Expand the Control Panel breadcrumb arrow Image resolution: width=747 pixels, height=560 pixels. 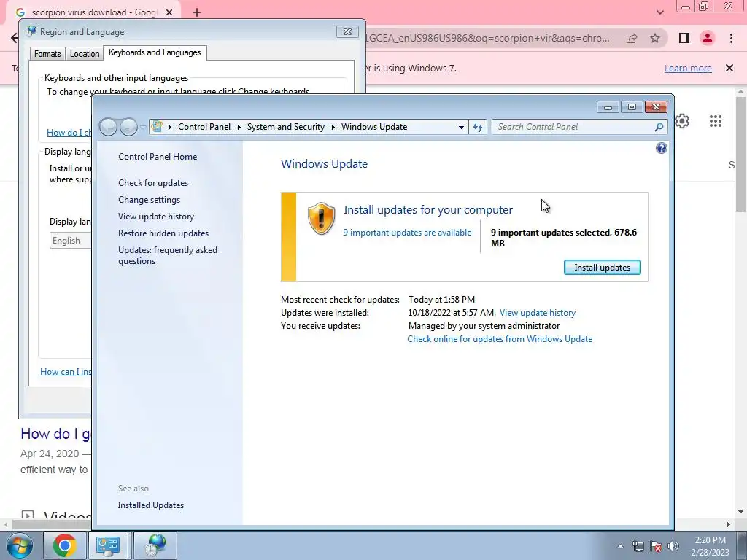[x=239, y=127]
